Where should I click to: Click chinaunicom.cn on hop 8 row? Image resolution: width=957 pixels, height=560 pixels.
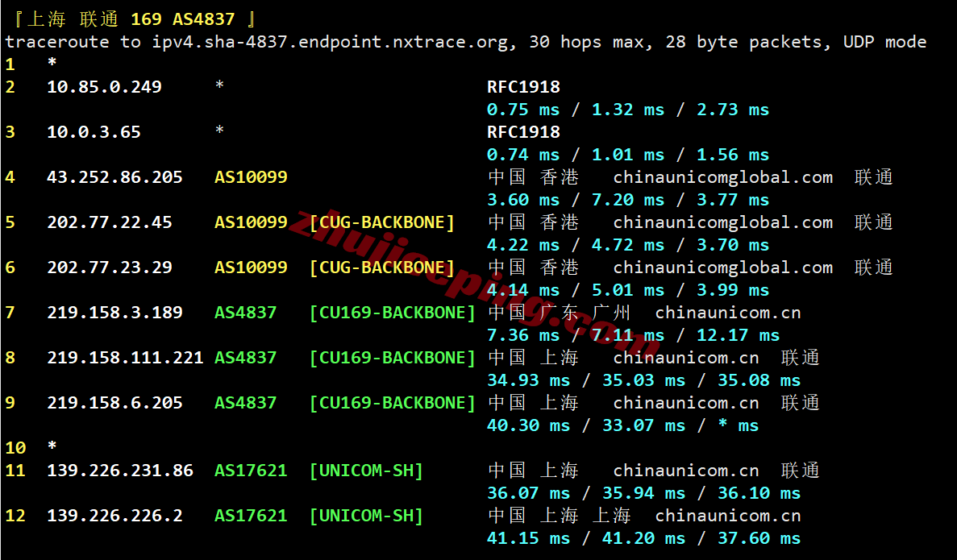(686, 358)
